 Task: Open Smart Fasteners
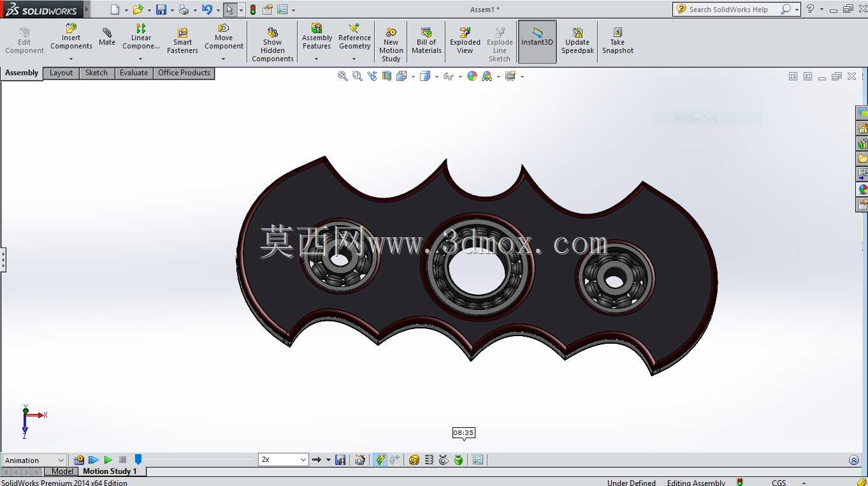(182, 41)
